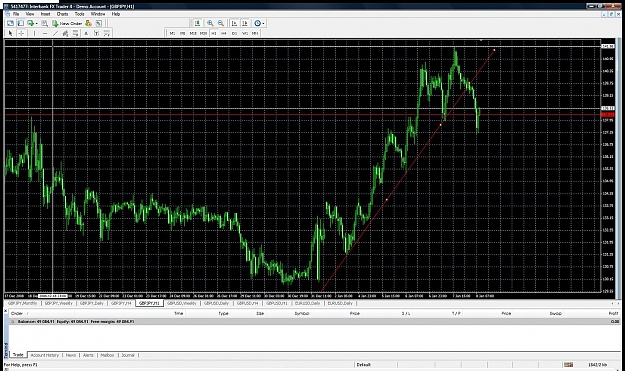Open the Data Window magnifier icon
This screenshot has height=371, width=625.
point(44,24)
